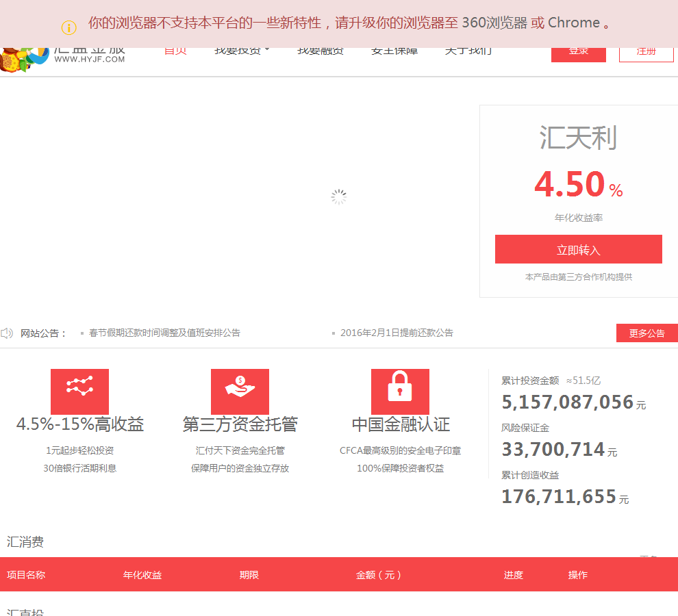Click the 网站公告 label
678x616 pixels.
[x=43, y=333]
